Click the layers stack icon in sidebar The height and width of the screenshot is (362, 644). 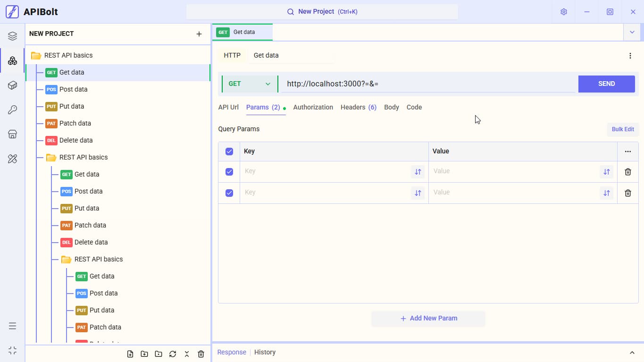tap(13, 36)
